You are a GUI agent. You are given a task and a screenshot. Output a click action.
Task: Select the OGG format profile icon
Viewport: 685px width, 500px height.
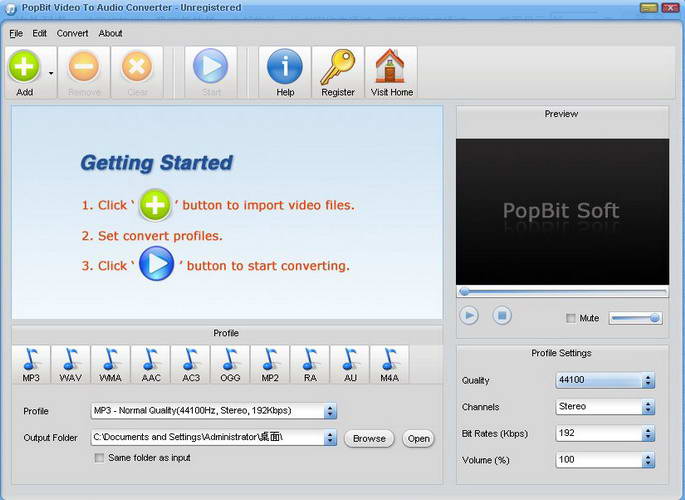(x=230, y=365)
